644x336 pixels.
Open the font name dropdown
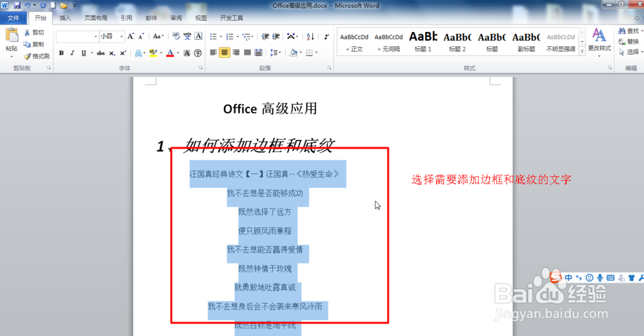pyautogui.click(x=96, y=37)
